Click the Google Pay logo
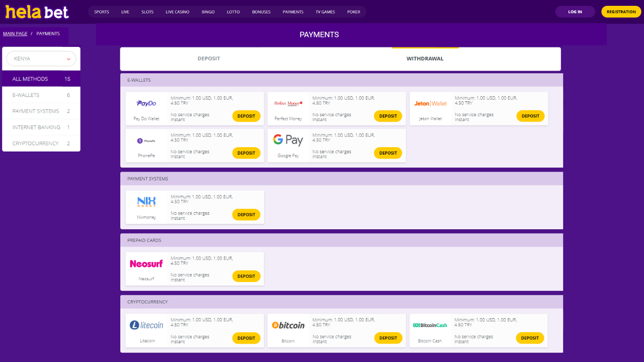Screen dimensions: 644x362 (x=288, y=139)
